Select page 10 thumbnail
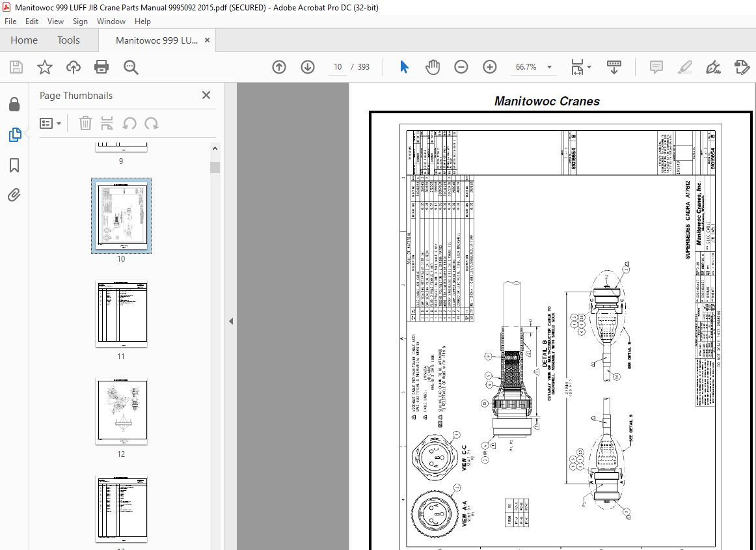Viewport: 756px width, 550px height. [121, 215]
